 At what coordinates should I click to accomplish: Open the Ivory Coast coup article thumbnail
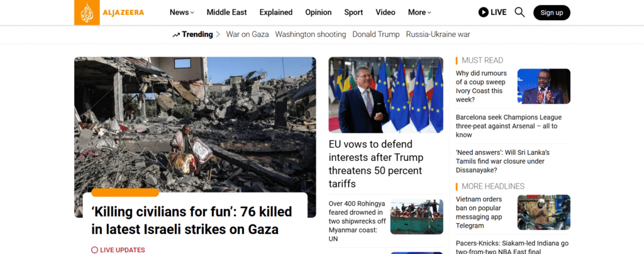click(x=544, y=86)
